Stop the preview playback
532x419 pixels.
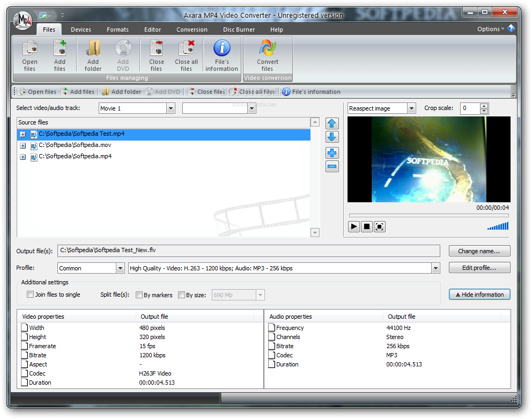(366, 226)
